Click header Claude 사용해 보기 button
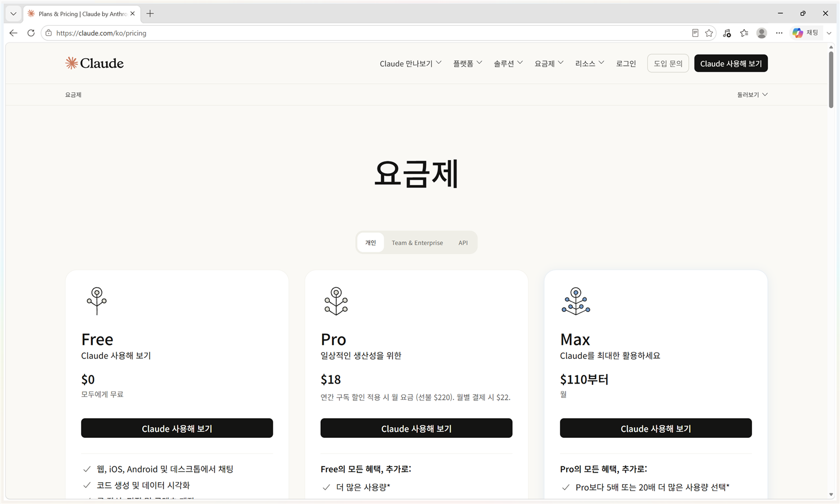This screenshot has height=504, width=840. pyautogui.click(x=731, y=63)
